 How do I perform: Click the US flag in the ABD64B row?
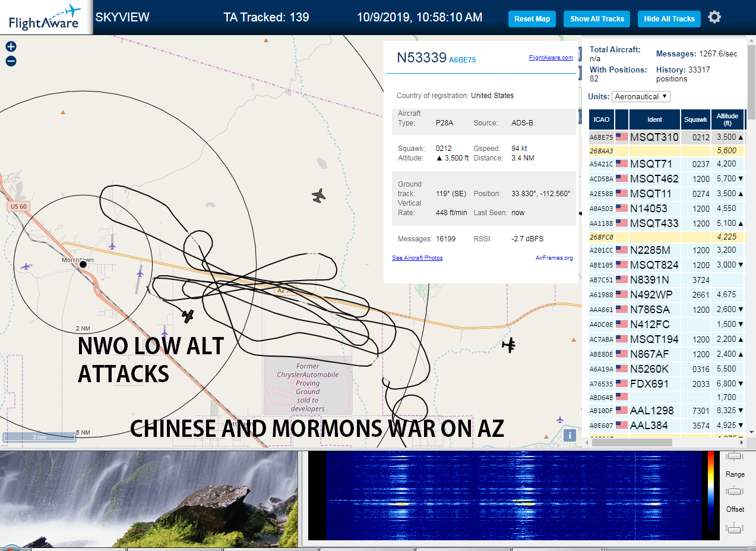[x=622, y=396]
